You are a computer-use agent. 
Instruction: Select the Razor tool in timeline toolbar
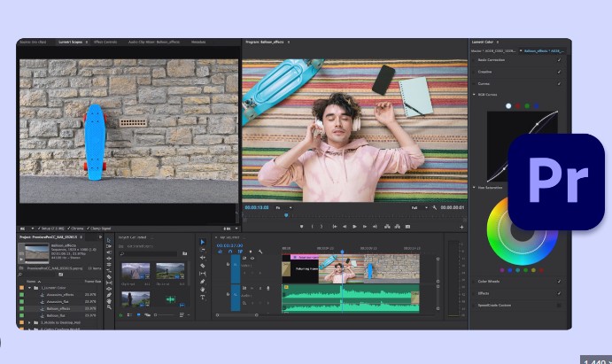202,266
